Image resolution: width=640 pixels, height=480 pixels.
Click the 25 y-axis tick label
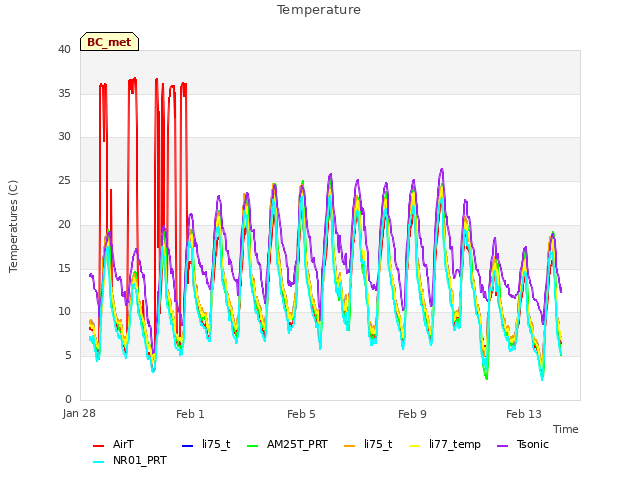[x=64, y=180]
